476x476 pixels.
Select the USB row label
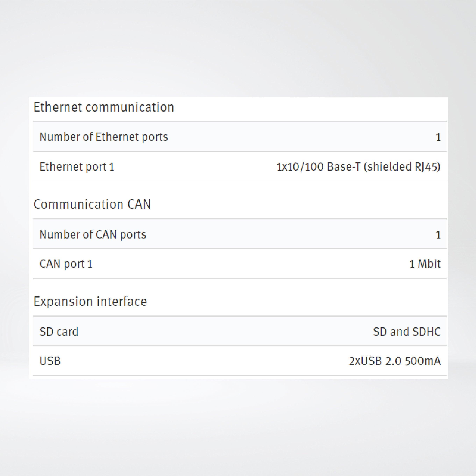(x=50, y=361)
